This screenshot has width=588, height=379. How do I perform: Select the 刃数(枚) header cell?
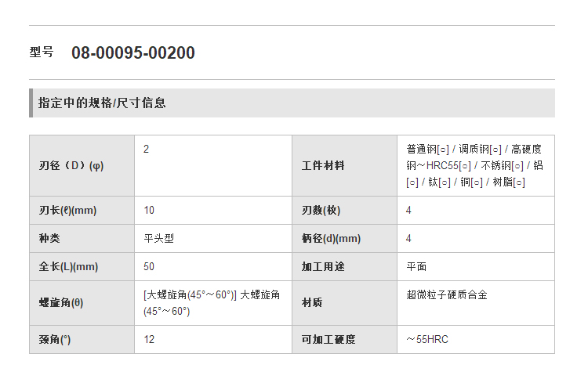click(345, 210)
